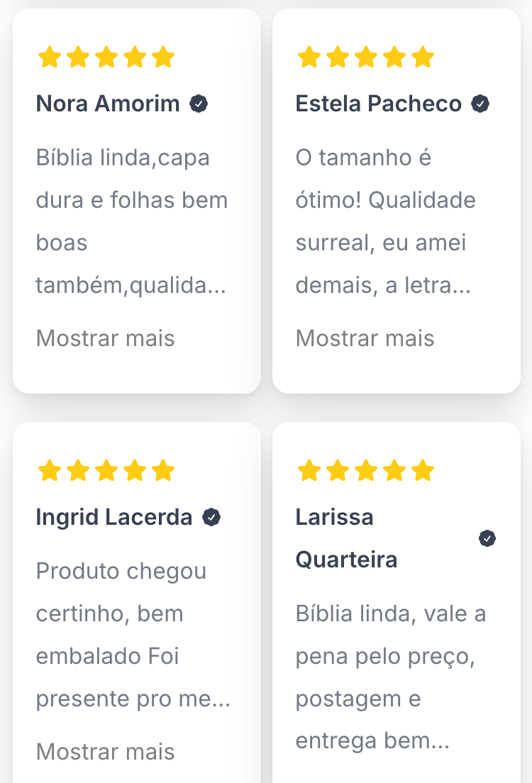The width and height of the screenshot is (532, 783).
Task: Click the reviewer name Larissa Quarteira
Action: (x=346, y=539)
